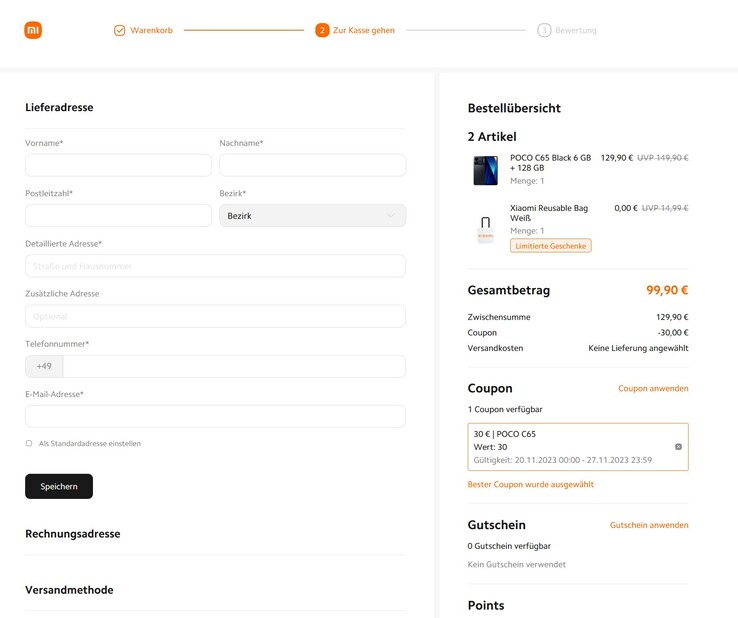Open the Xiaomi Reusable Bag thumbnail
The width and height of the screenshot is (738, 618).
pyautogui.click(x=485, y=229)
